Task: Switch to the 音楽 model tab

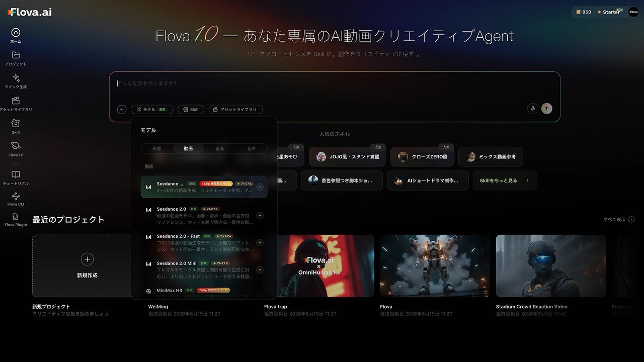Action: (220, 149)
